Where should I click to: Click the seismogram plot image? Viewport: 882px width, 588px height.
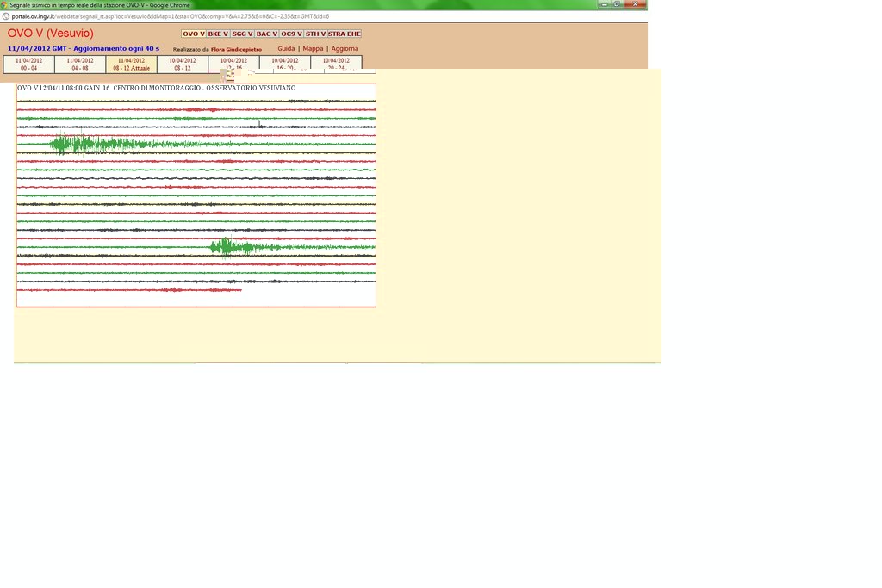point(196,195)
